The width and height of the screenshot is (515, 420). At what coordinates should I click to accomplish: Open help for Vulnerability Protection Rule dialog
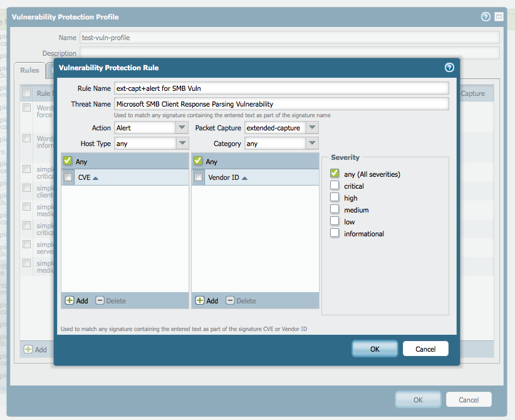(x=449, y=67)
